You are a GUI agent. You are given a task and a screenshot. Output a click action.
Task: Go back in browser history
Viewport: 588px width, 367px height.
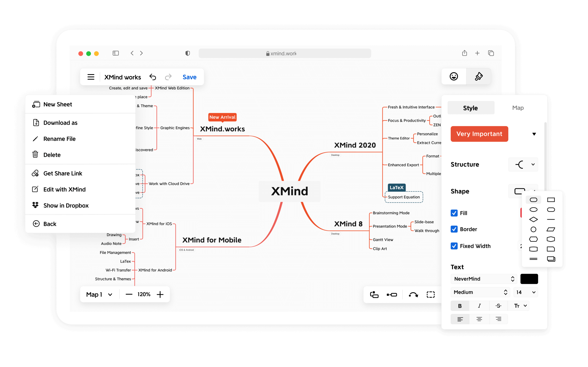pos(132,53)
